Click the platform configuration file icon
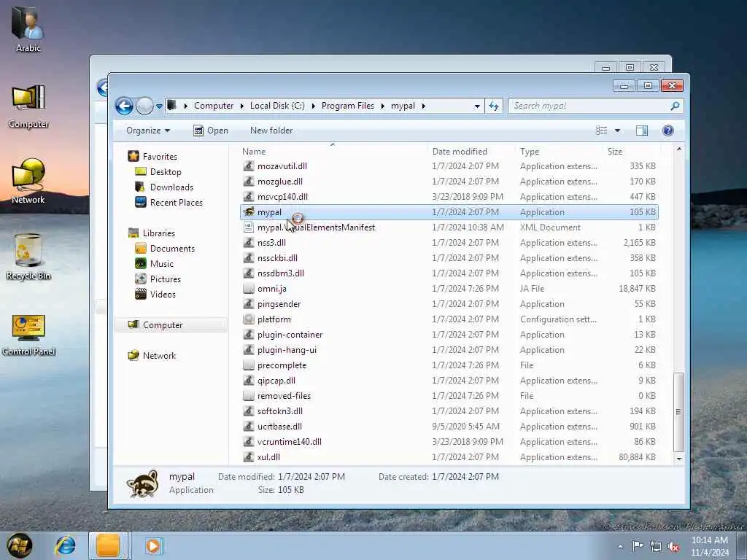Image resolution: width=747 pixels, height=560 pixels. [249, 319]
